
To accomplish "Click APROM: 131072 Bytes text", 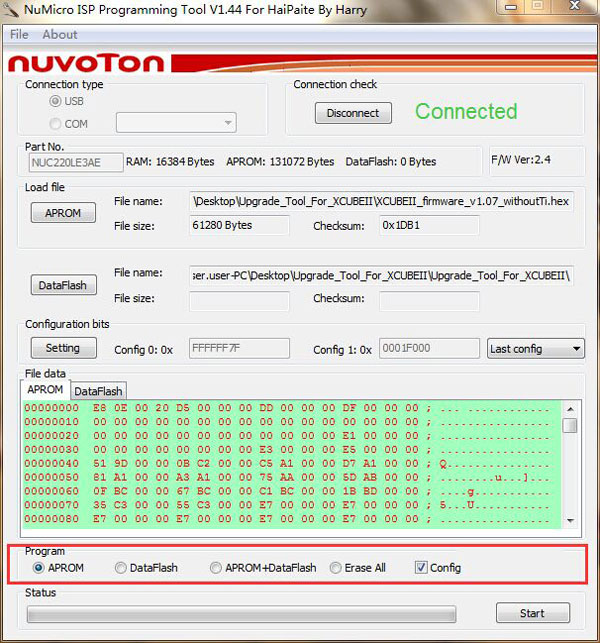I will pos(280,162).
